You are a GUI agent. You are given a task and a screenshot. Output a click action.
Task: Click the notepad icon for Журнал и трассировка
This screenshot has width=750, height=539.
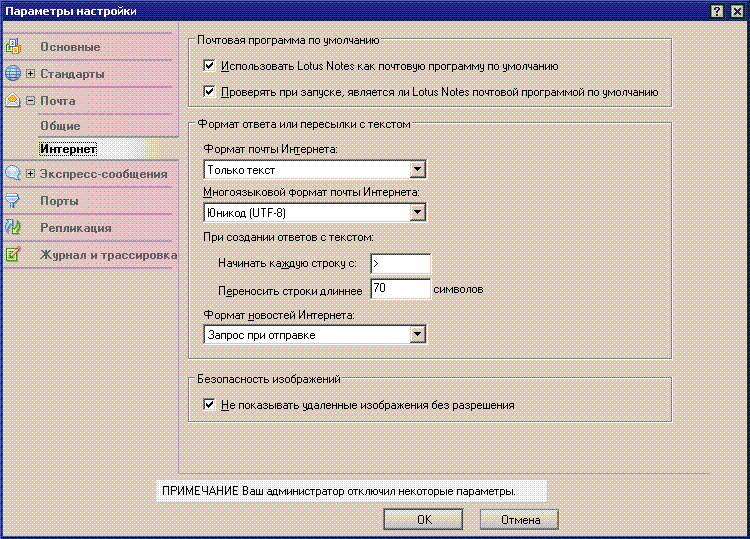pyautogui.click(x=13, y=254)
